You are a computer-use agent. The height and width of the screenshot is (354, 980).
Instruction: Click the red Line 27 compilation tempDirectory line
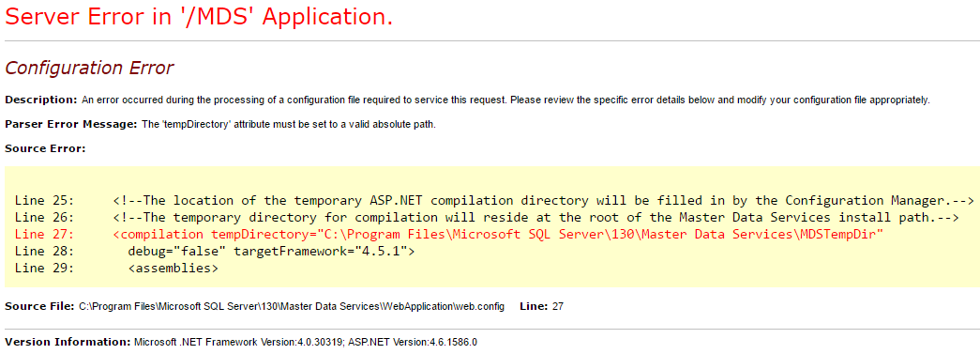tap(449, 235)
